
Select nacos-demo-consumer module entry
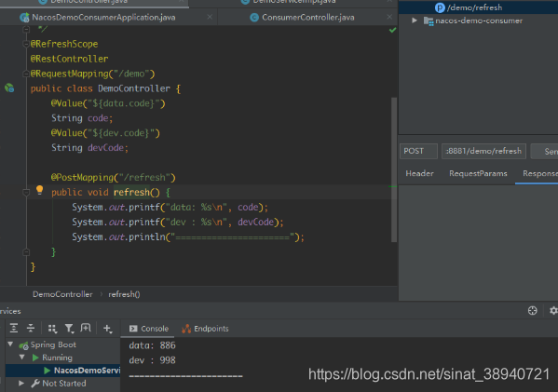(x=479, y=20)
